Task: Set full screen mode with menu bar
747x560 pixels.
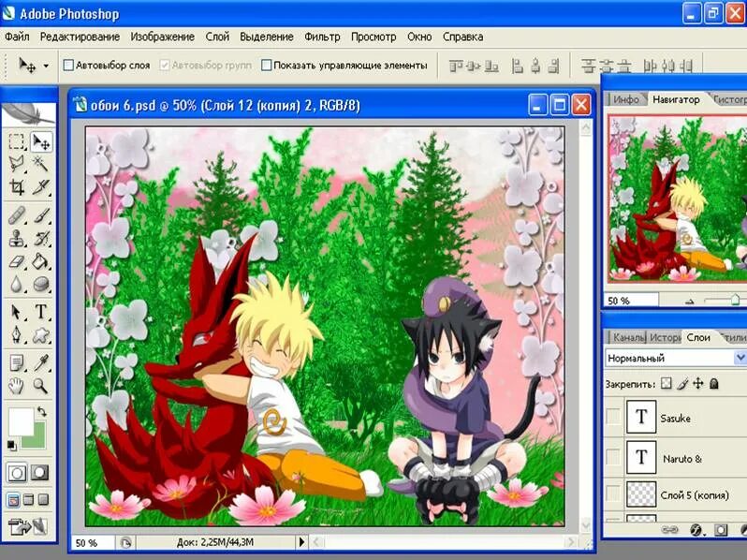Action: (x=29, y=499)
